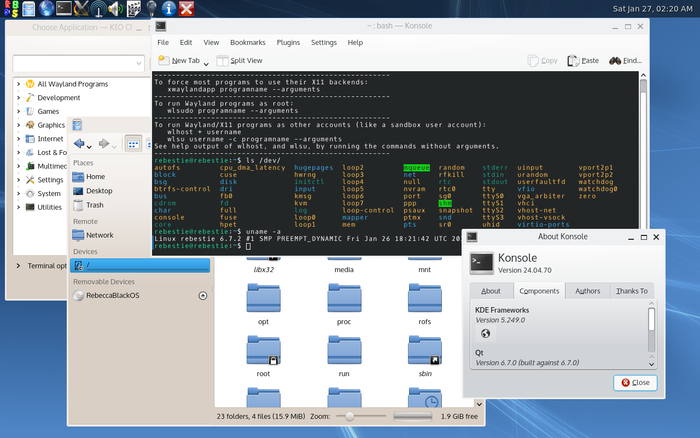The height and width of the screenshot is (438, 700).
Task: Eject the RebeccaBlackOS removable device
Action: coord(203,296)
